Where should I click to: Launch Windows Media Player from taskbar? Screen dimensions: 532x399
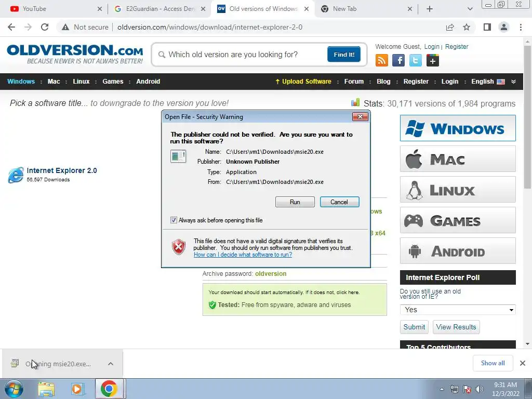[x=77, y=389]
